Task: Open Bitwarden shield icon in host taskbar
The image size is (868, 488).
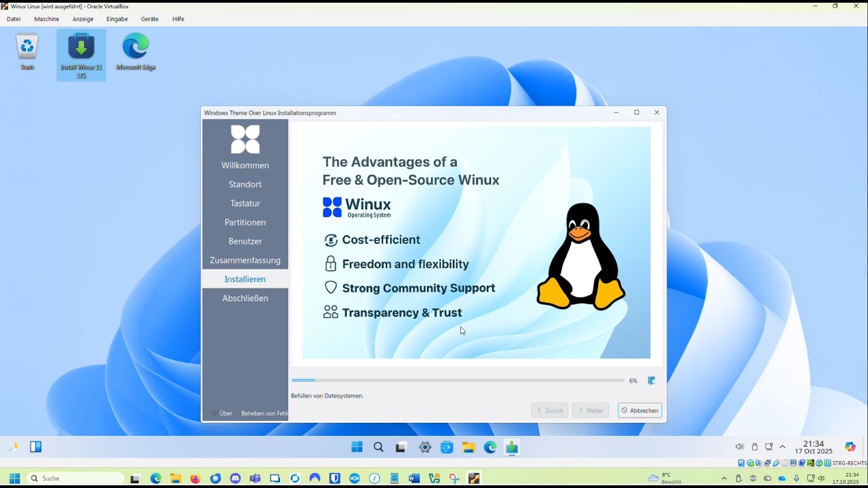Action: pyautogui.click(x=334, y=479)
